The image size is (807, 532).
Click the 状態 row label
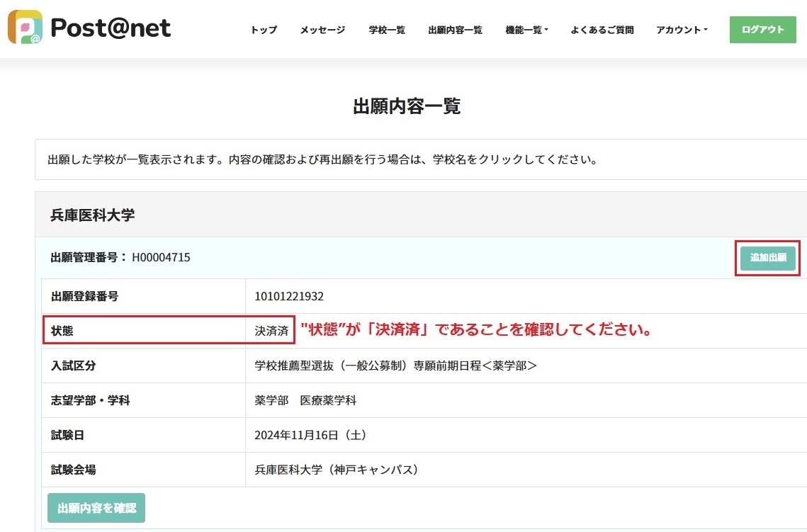(62, 331)
